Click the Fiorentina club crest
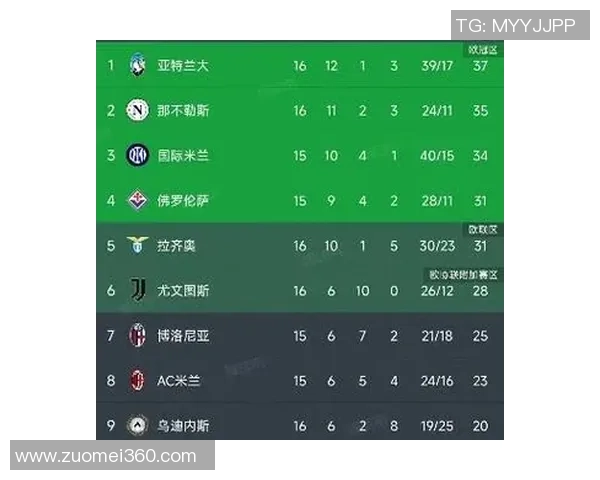This screenshot has height=480, width=600. 137,200
